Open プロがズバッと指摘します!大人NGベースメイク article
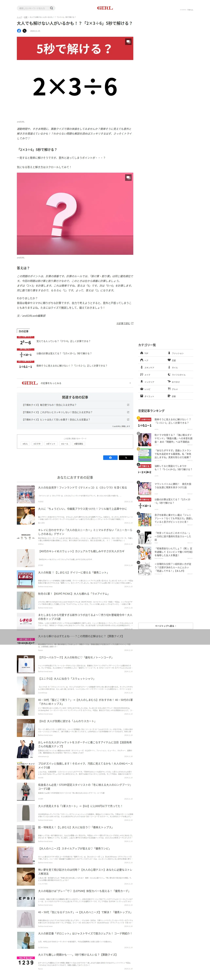 point(85,765)
